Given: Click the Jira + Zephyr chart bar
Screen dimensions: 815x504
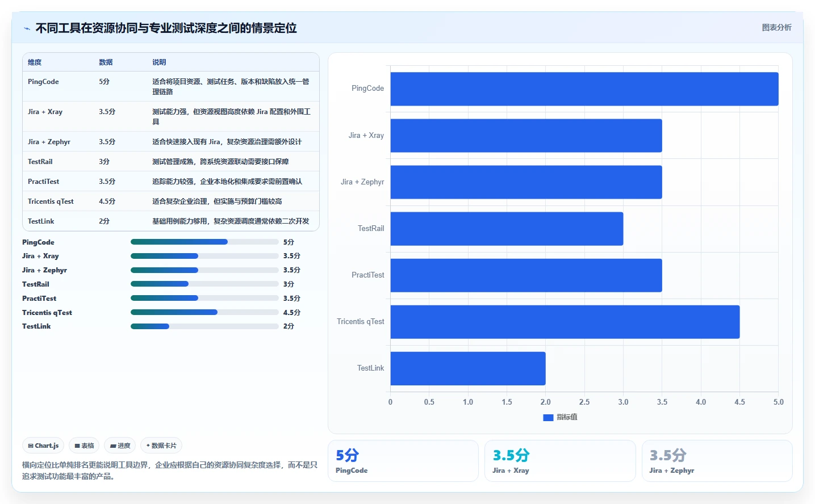Looking at the screenshot, I should pos(526,182).
